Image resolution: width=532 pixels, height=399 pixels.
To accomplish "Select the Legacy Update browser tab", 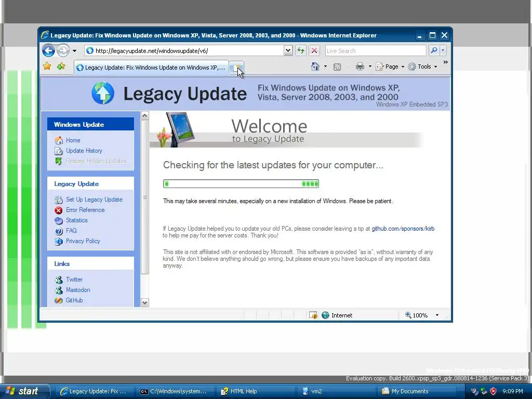I will 151,68.
